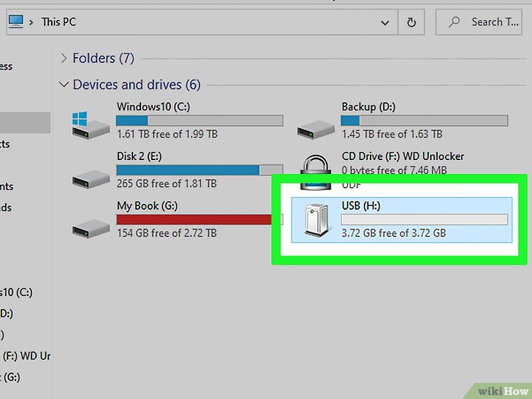
Task: Click the This PC breadcrumb label
Action: coord(58,22)
